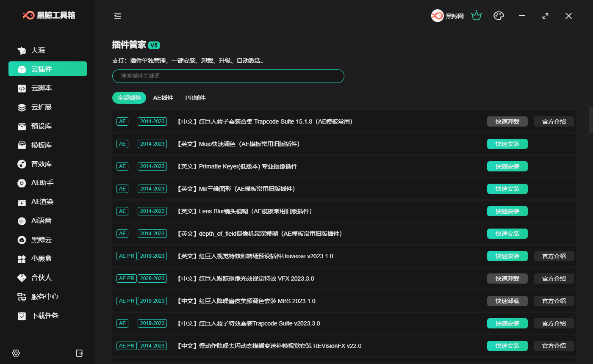
Task: Open 官方介绍 for Universe v2023.1.0
Action: click(x=554, y=256)
